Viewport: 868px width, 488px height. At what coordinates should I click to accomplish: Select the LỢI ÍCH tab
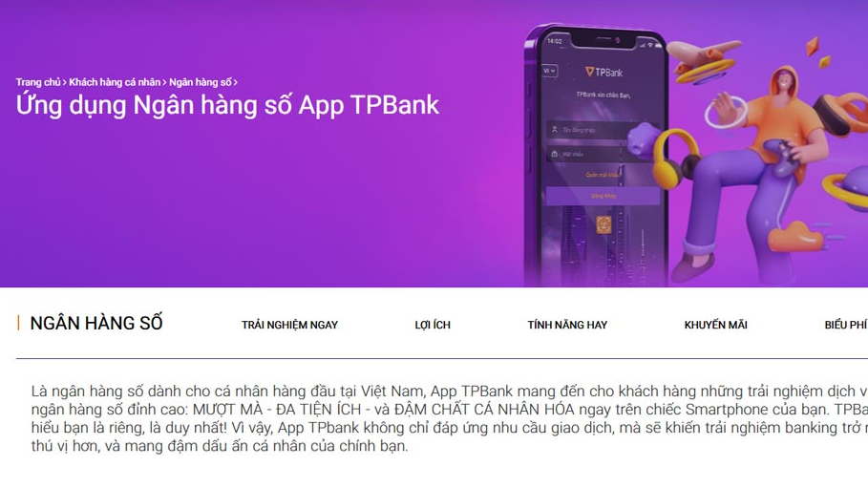(x=433, y=325)
